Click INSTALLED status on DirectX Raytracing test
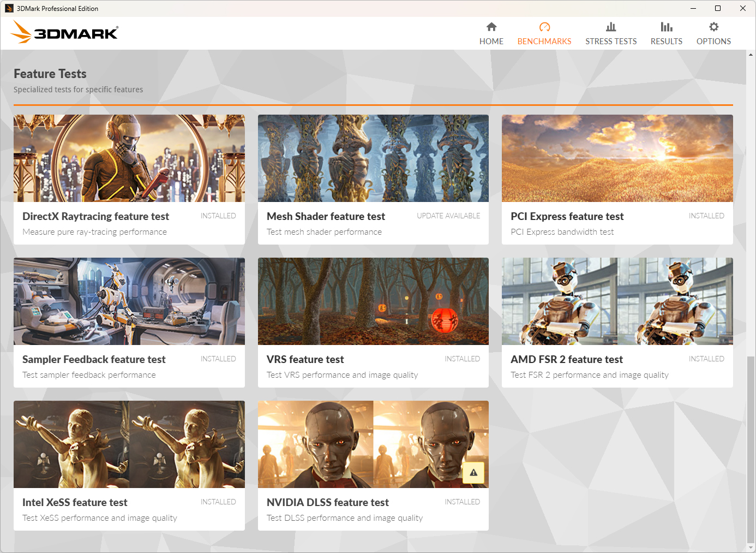 (218, 216)
